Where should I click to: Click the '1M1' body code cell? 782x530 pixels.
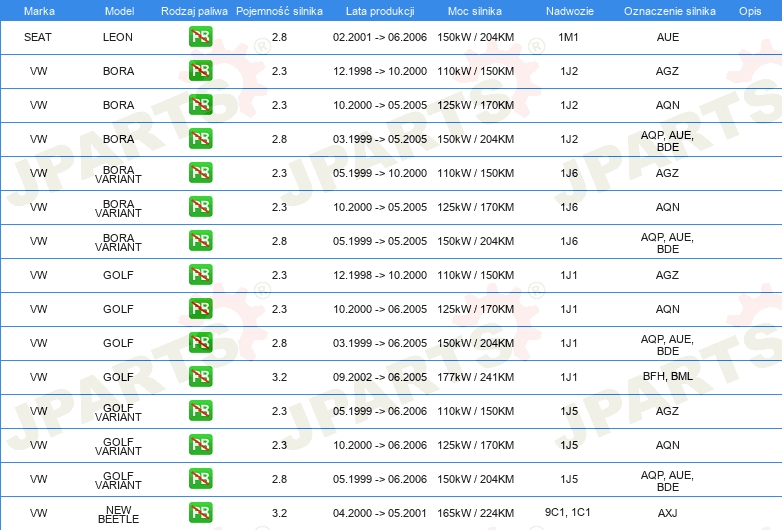tap(569, 37)
